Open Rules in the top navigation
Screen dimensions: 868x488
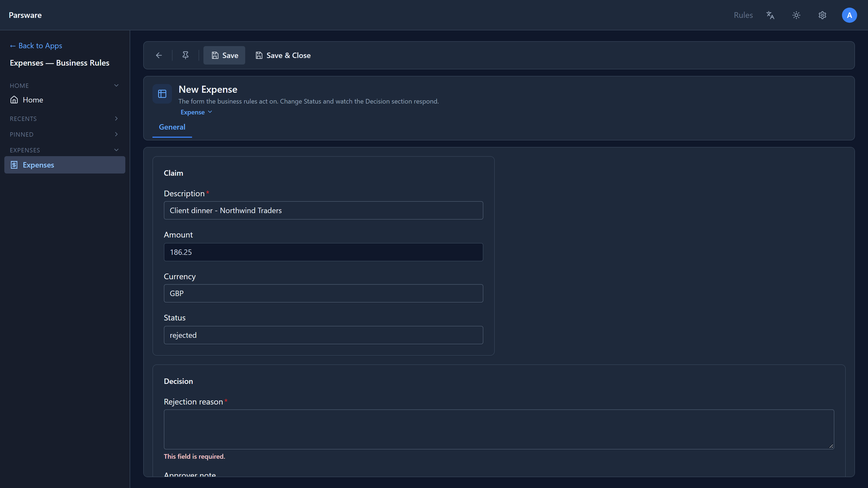pos(743,15)
